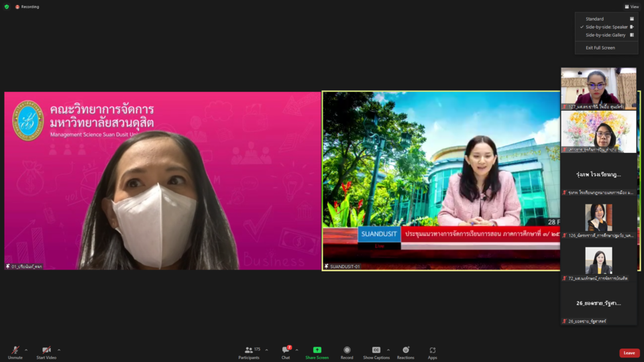Select the Standard view option

606,19
